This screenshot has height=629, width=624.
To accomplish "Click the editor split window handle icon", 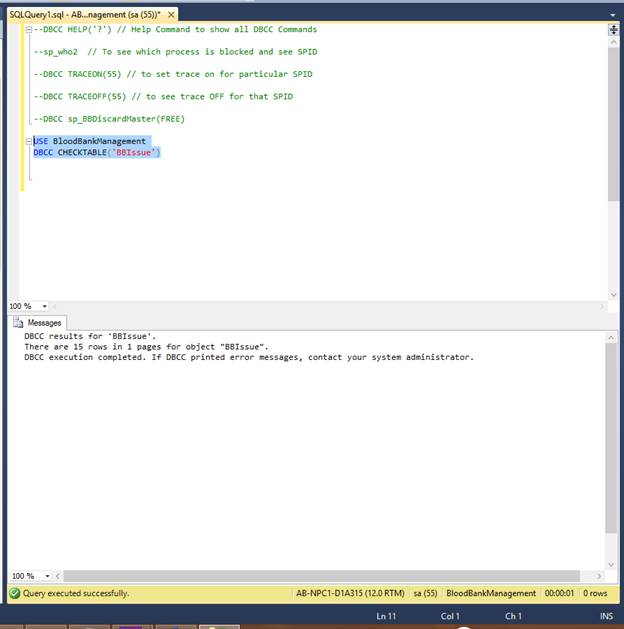I will pos(613,30).
